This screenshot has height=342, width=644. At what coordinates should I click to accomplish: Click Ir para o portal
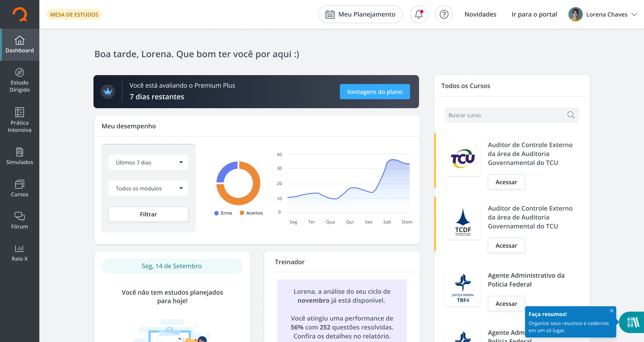[534, 15]
